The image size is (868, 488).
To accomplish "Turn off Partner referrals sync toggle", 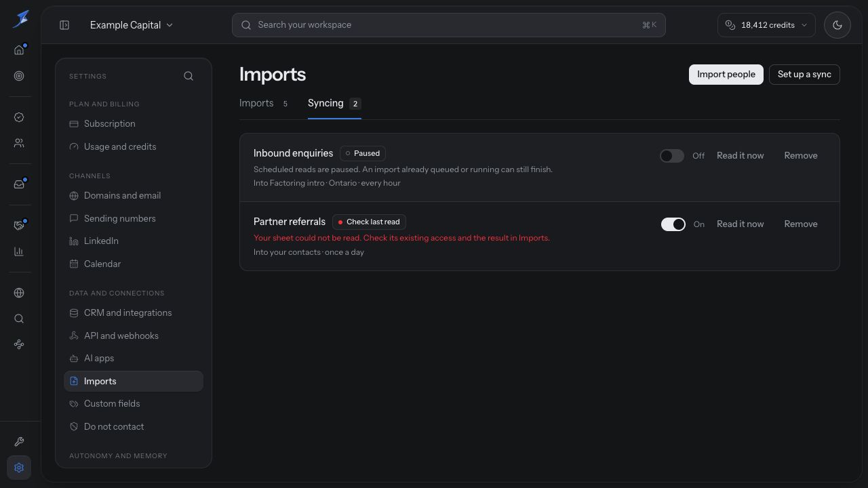I will coord(673,224).
